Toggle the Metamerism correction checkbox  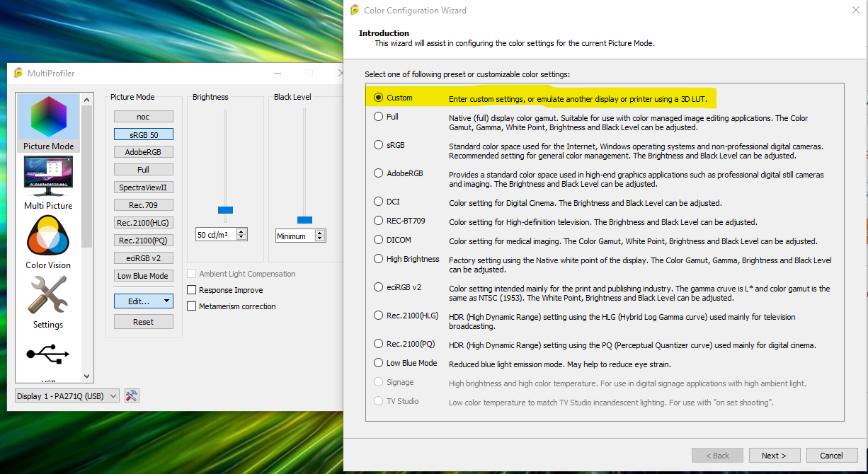tap(192, 306)
